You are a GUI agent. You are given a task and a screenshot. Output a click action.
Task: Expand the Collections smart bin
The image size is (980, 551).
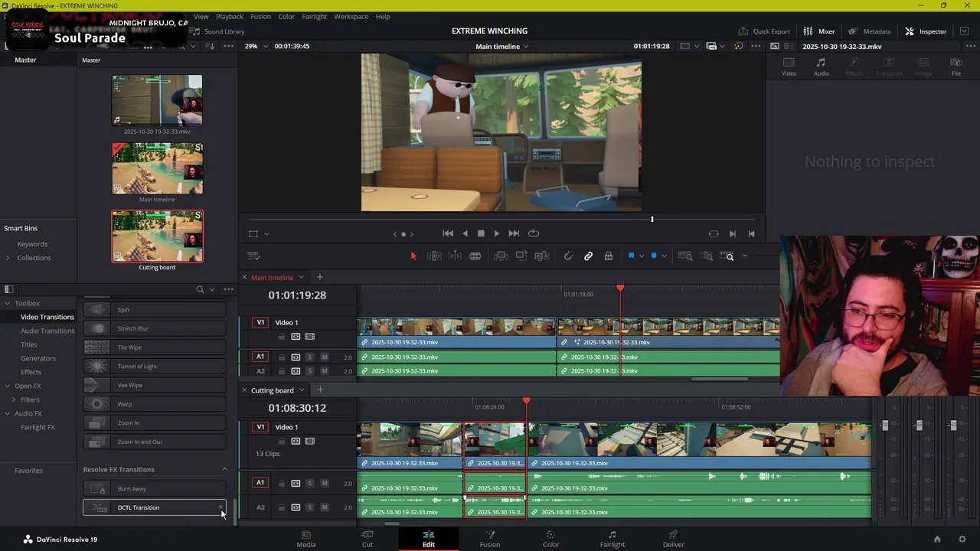coord(8,258)
